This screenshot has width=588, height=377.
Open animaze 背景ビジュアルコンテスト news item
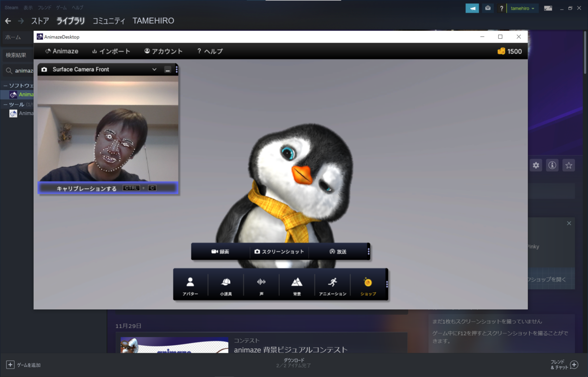click(x=291, y=350)
